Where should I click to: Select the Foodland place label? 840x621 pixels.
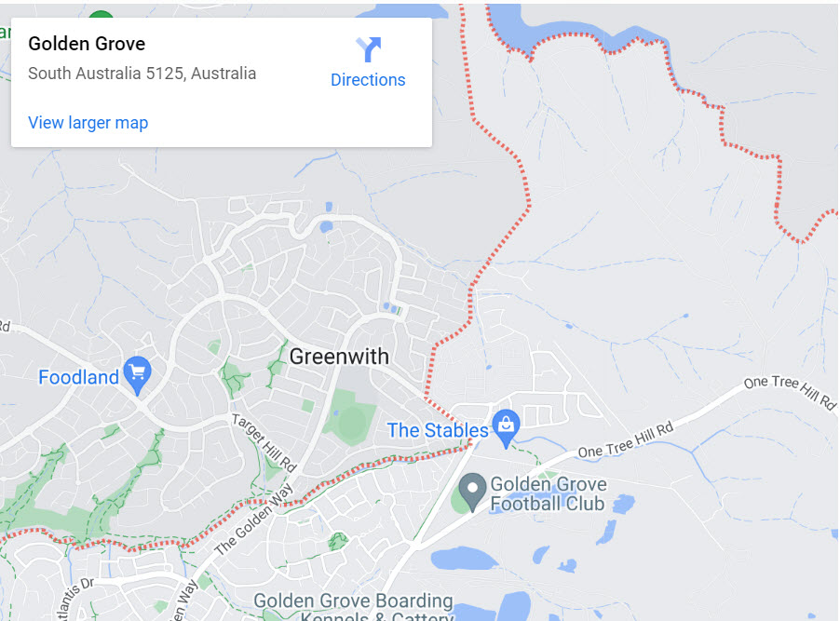coord(79,377)
